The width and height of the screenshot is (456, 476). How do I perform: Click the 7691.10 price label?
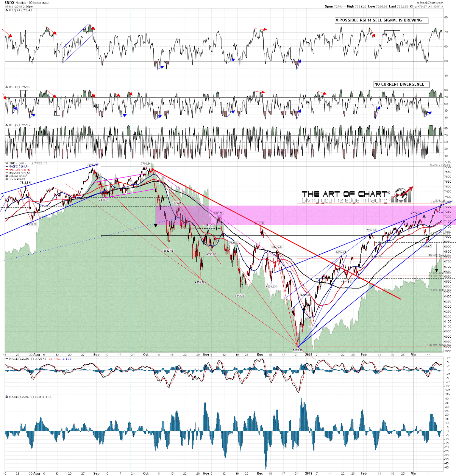point(92,165)
